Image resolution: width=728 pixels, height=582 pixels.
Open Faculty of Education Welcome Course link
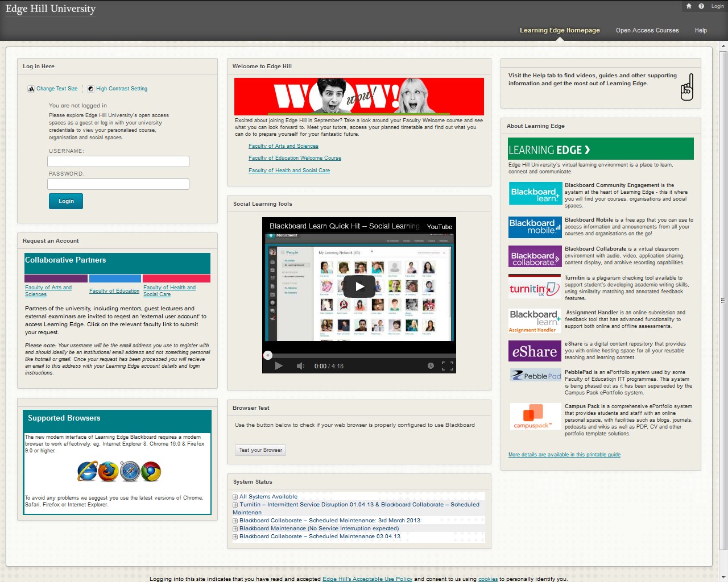click(x=295, y=158)
